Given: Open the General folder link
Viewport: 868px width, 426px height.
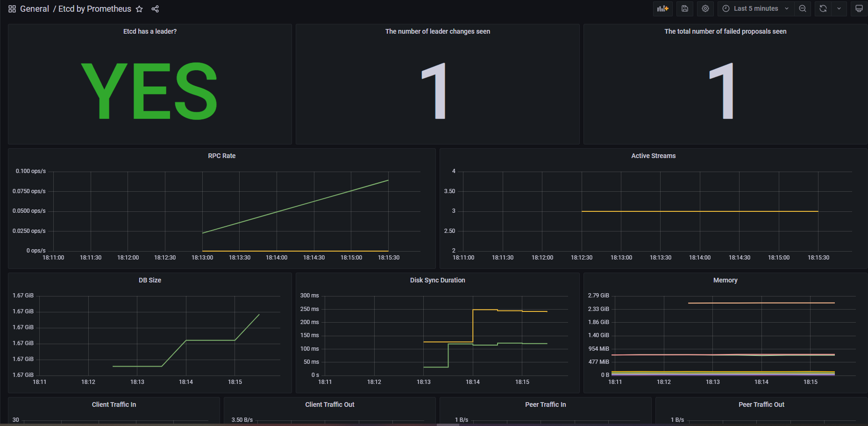Looking at the screenshot, I should pyautogui.click(x=35, y=9).
